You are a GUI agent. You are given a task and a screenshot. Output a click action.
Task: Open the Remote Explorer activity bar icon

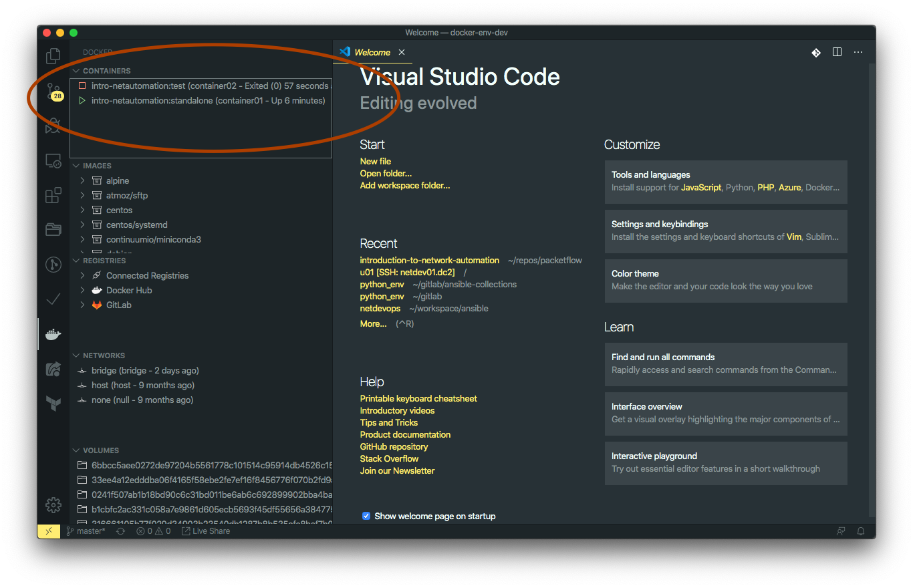click(x=53, y=161)
